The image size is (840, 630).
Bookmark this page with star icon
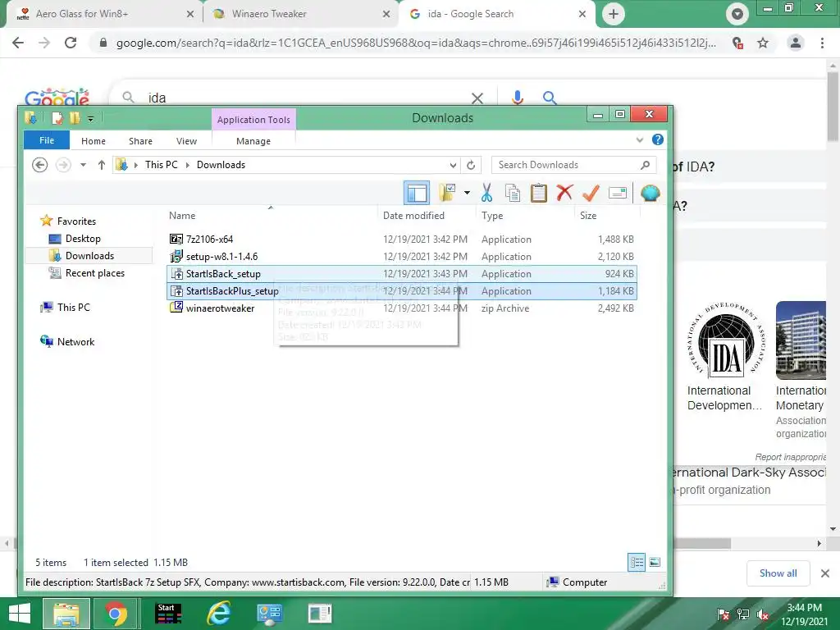[x=763, y=43]
